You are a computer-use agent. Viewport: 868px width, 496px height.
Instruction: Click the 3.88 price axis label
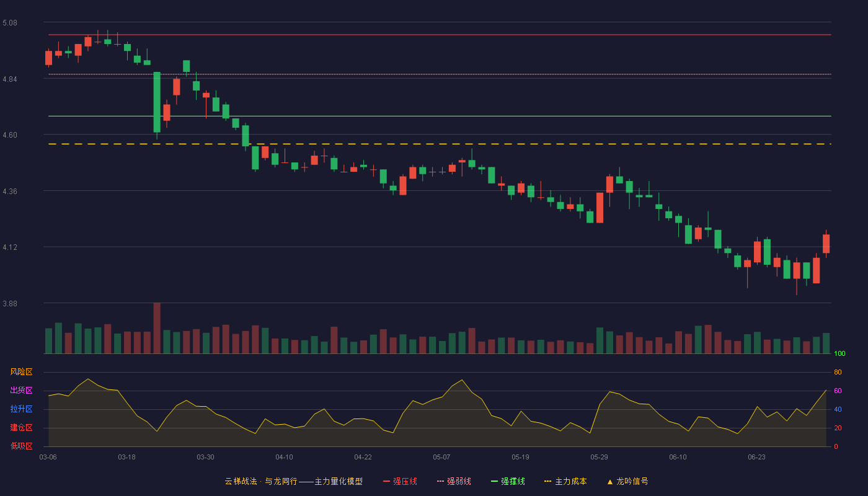click(10, 304)
